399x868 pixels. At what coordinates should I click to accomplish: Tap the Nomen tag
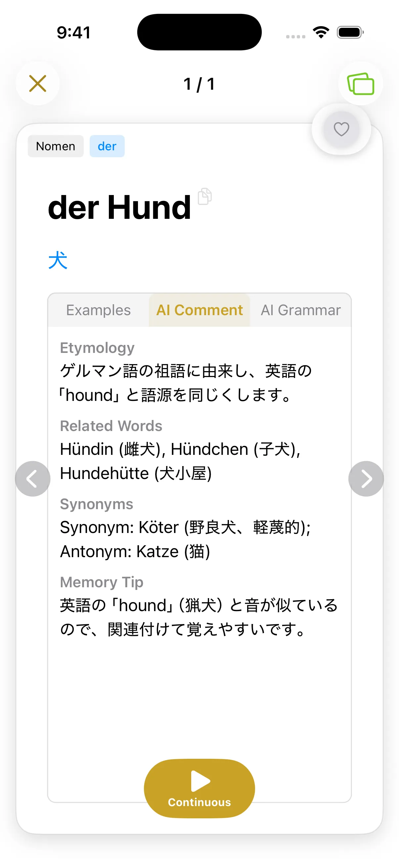56,146
